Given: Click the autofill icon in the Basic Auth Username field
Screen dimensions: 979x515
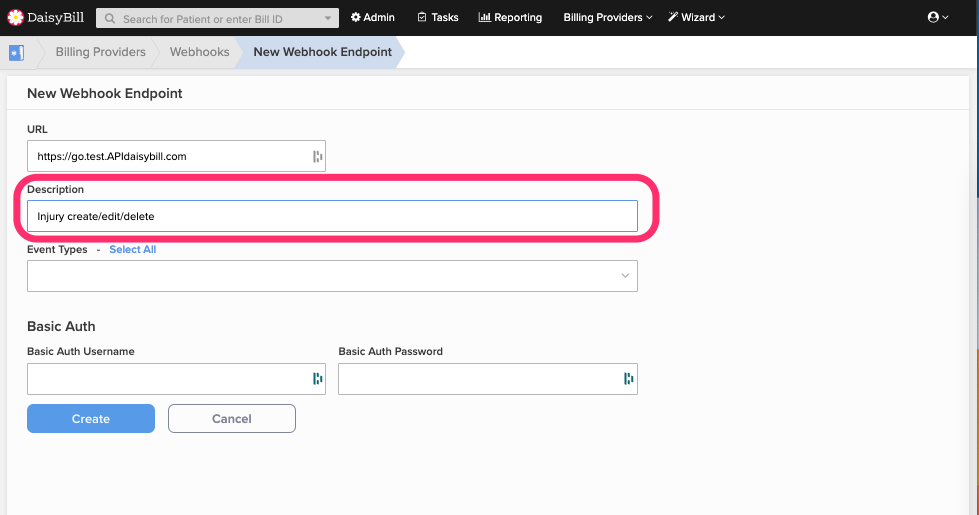Looking at the screenshot, I should point(318,378).
